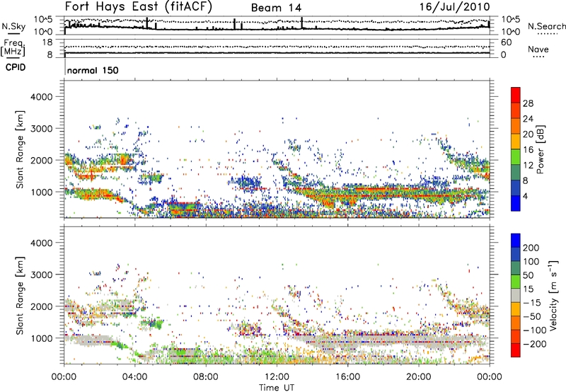
Task: Click "Slant Range [km]" label of velocity panel
Action: [x=21, y=295]
